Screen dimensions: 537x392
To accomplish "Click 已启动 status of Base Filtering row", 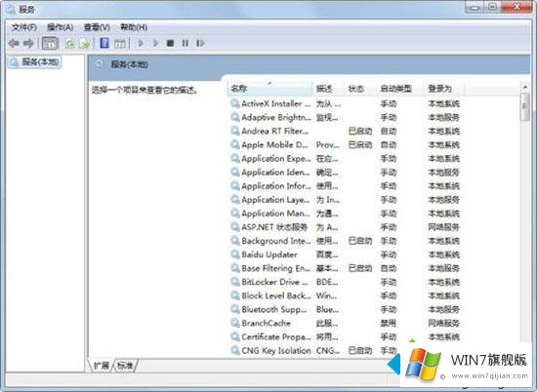I will point(360,268).
